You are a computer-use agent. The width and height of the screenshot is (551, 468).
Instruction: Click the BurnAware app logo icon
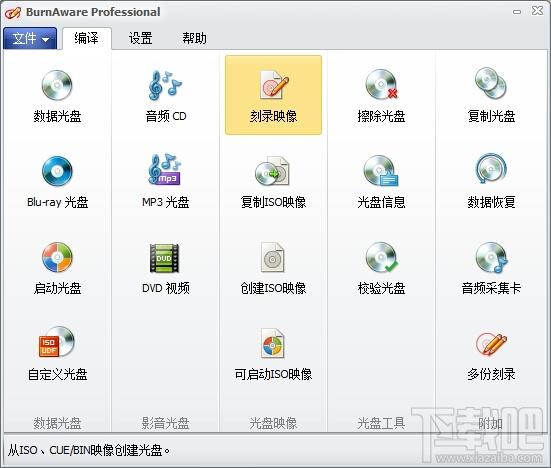click(x=13, y=13)
